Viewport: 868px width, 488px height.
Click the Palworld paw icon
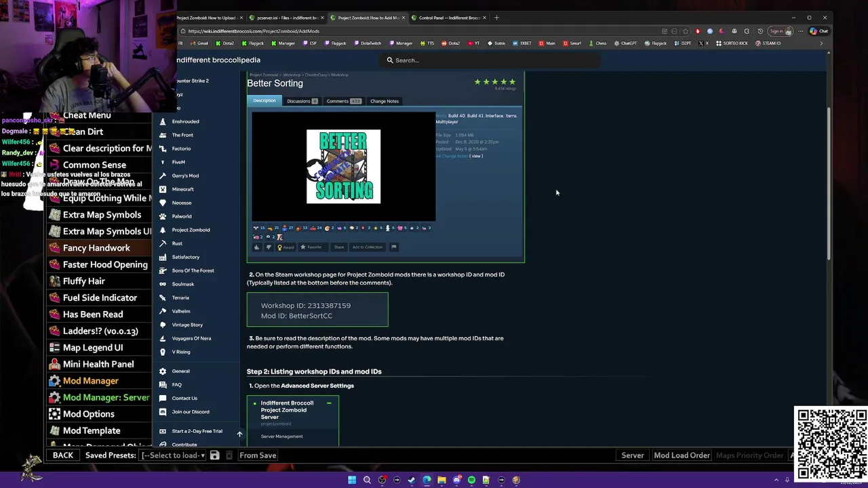(162, 216)
